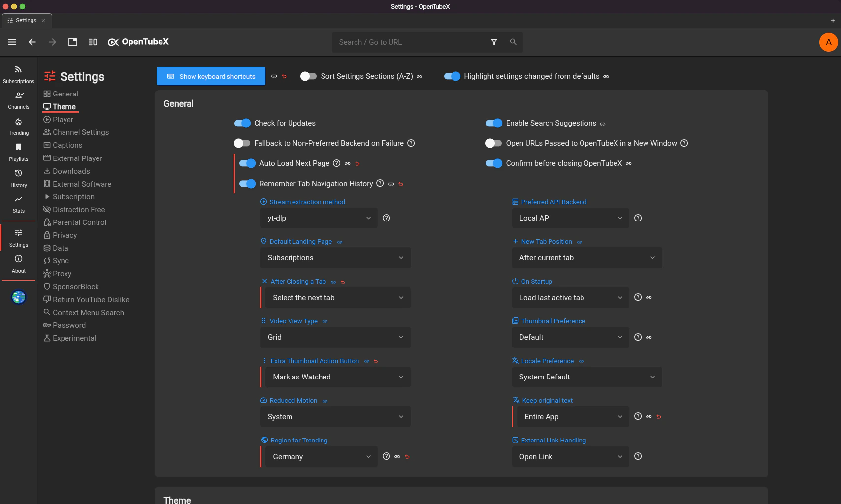841x504 pixels.
Task: Click help icon for Fallback to Non-Preferred Backend
Action: [411, 143]
